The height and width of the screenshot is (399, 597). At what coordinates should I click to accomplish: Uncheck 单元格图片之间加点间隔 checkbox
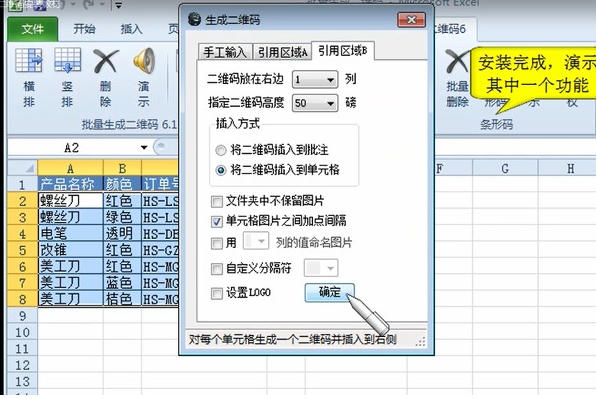pyautogui.click(x=217, y=222)
